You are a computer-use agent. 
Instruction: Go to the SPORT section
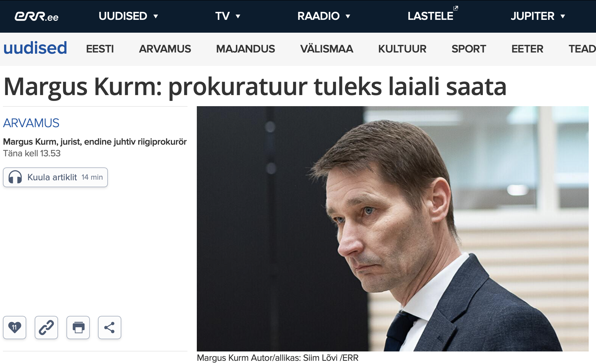[469, 49]
